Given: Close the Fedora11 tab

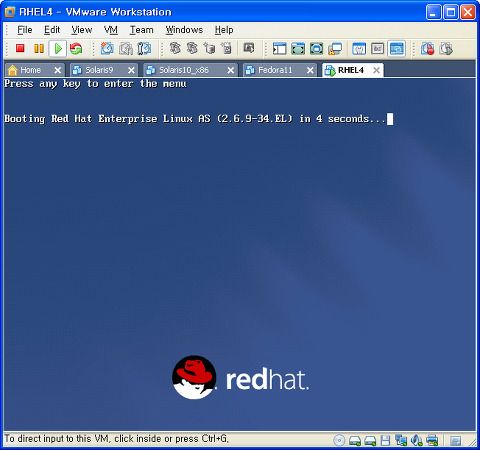Looking at the screenshot, I should [x=310, y=70].
